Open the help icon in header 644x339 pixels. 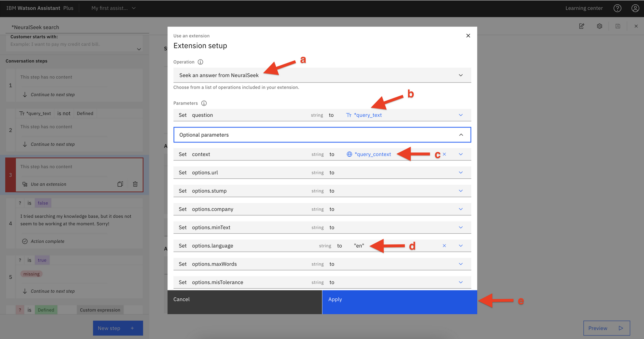coord(617,8)
